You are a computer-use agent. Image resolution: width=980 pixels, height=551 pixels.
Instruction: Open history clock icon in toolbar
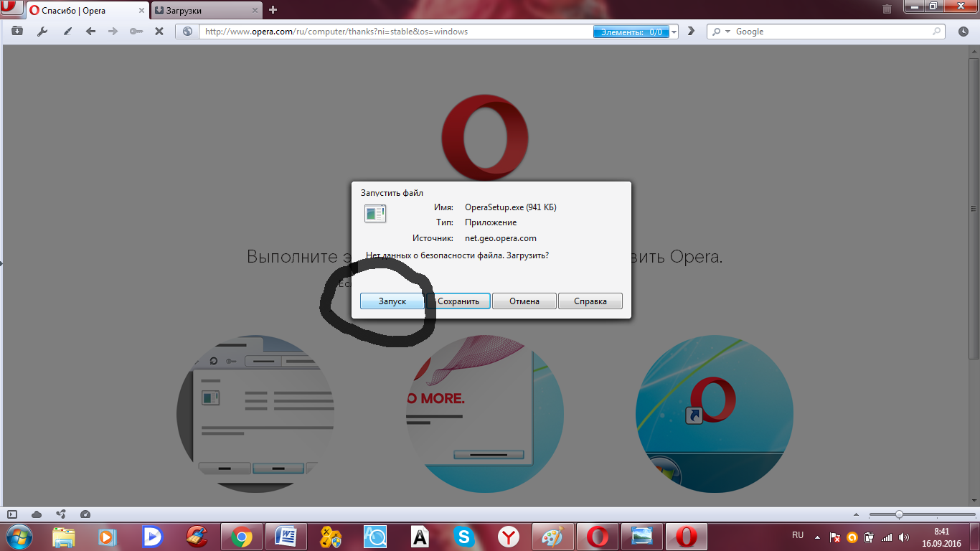[962, 32]
